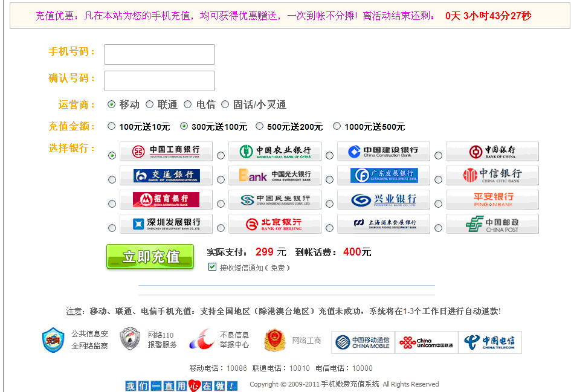Select the radio button for 平安银行
Image resolution: width=574 pixels, height=392 pixels.
click(438, 204)
